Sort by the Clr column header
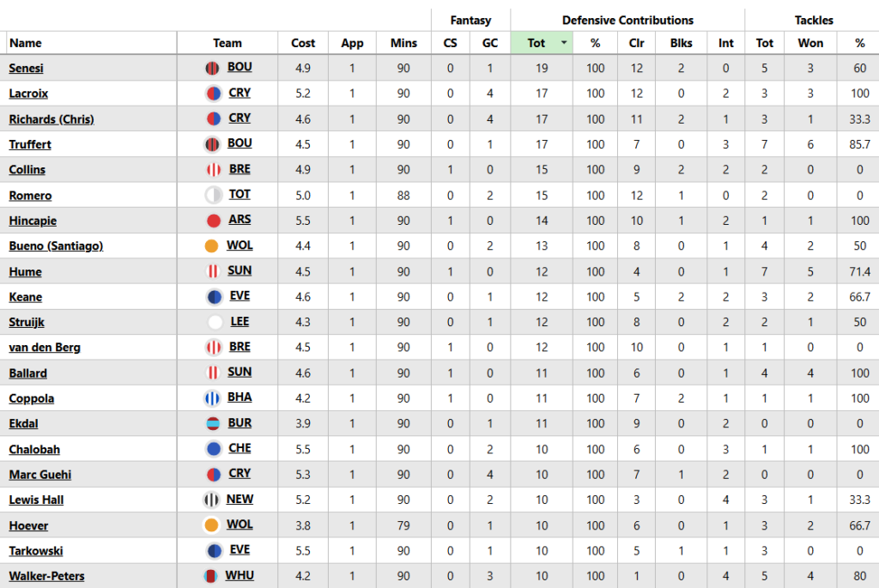879x588 pixels. [636, 43]
